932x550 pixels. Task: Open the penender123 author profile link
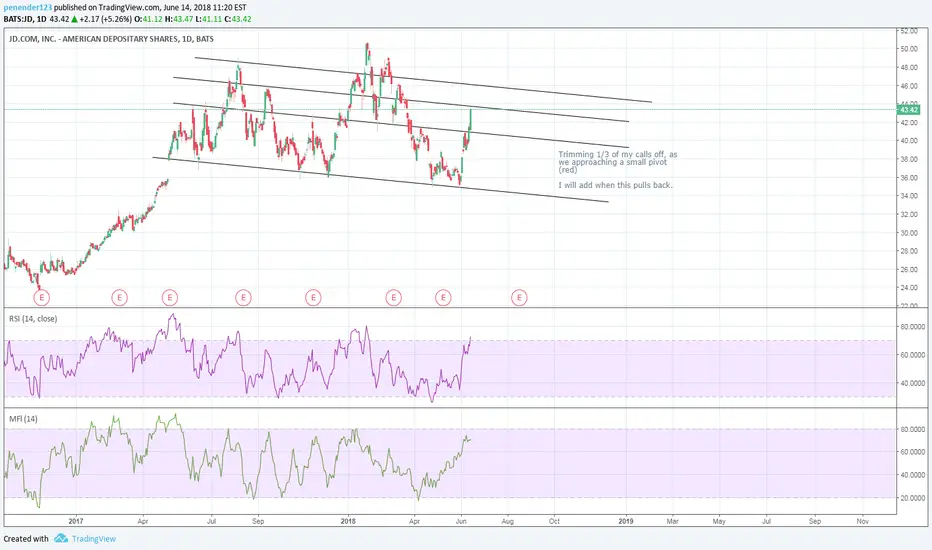27,8
